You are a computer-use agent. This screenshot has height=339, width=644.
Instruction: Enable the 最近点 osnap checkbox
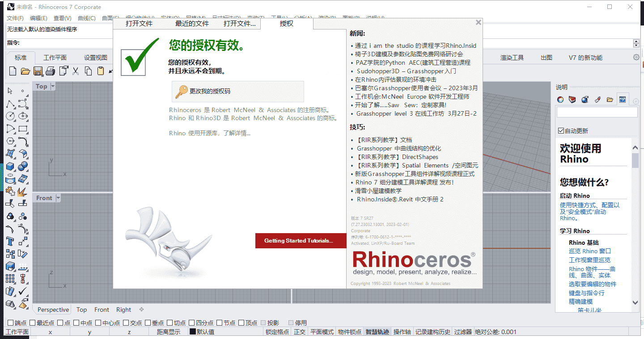click(x=33, y=323)
